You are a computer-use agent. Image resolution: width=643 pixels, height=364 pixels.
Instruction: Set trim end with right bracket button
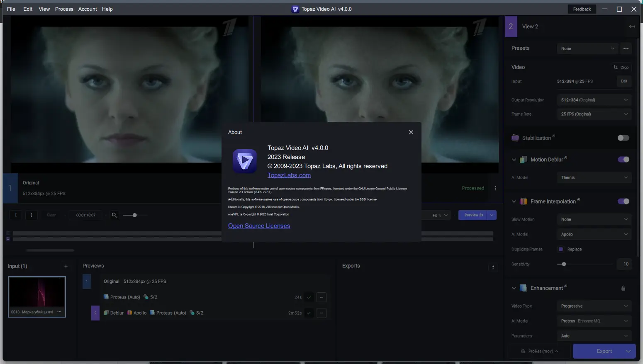pos(32,215)
